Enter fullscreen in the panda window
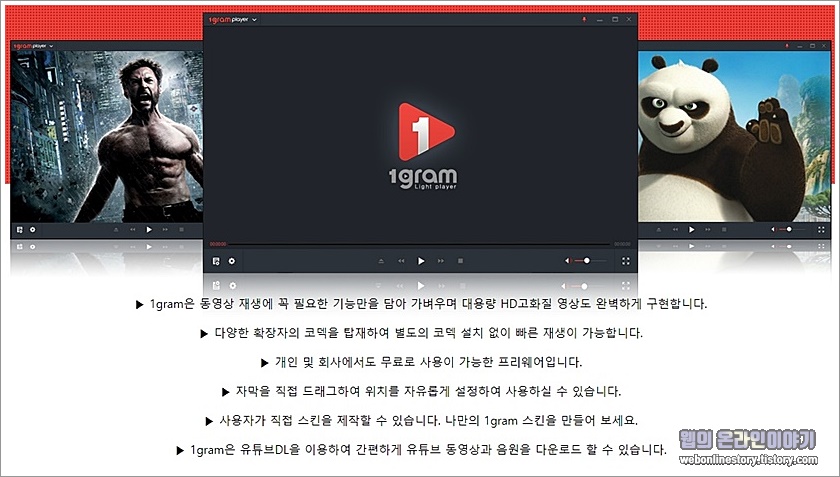The height and width of the screenshot is (477, 840). tap(821, 229)
